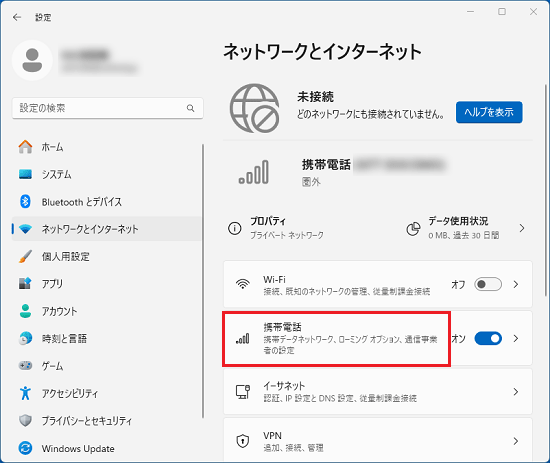Click the プライバシー shield icon in sidebar

(25, 420)
